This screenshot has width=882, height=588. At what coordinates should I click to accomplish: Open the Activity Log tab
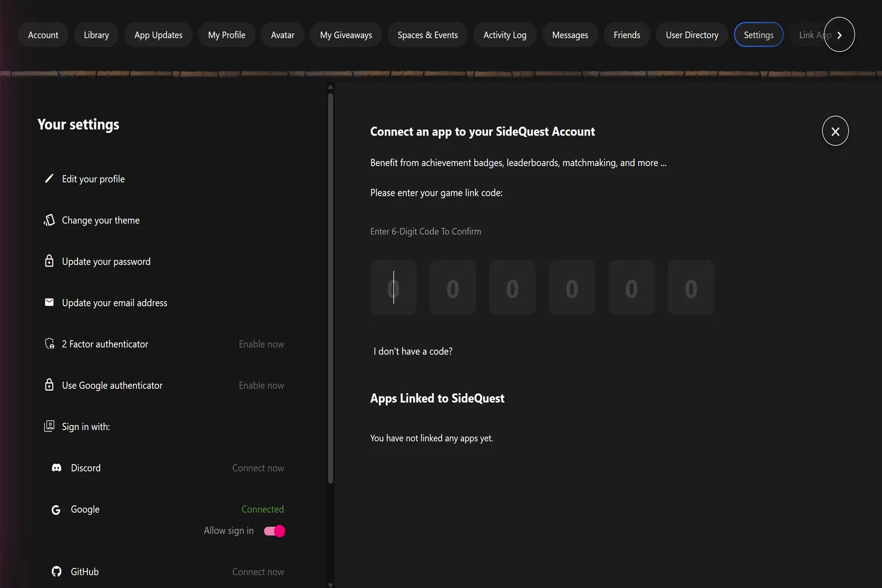tap(505, 35)
